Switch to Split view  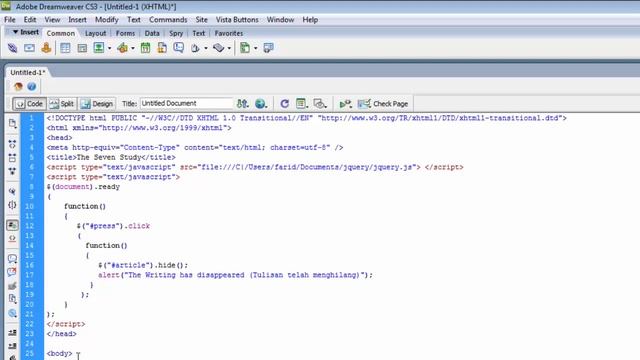click(62, 104)
